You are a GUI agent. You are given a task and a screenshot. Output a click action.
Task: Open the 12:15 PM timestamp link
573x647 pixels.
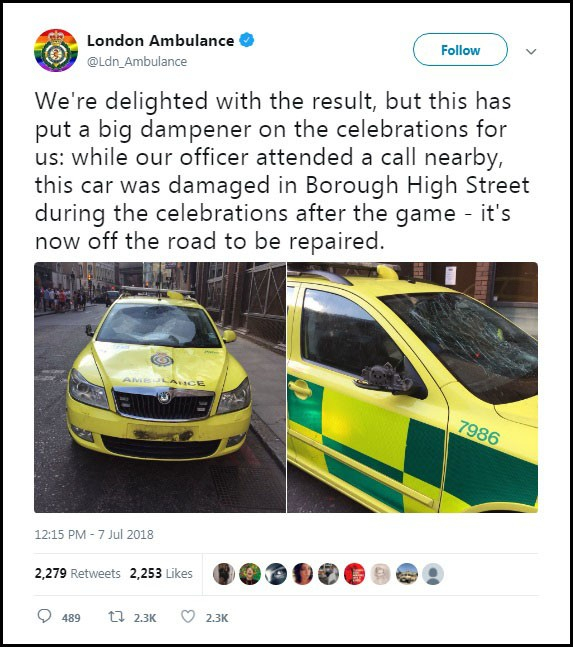pos(94,535)
